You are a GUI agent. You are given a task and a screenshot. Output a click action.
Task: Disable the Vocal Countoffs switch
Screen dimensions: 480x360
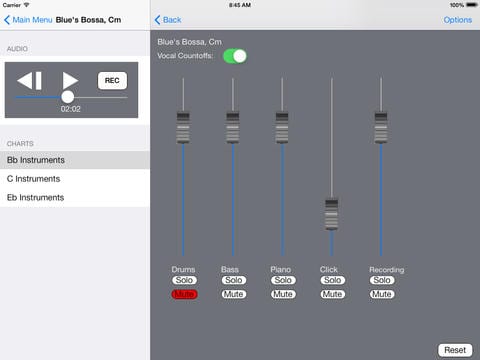click(235, 56)
